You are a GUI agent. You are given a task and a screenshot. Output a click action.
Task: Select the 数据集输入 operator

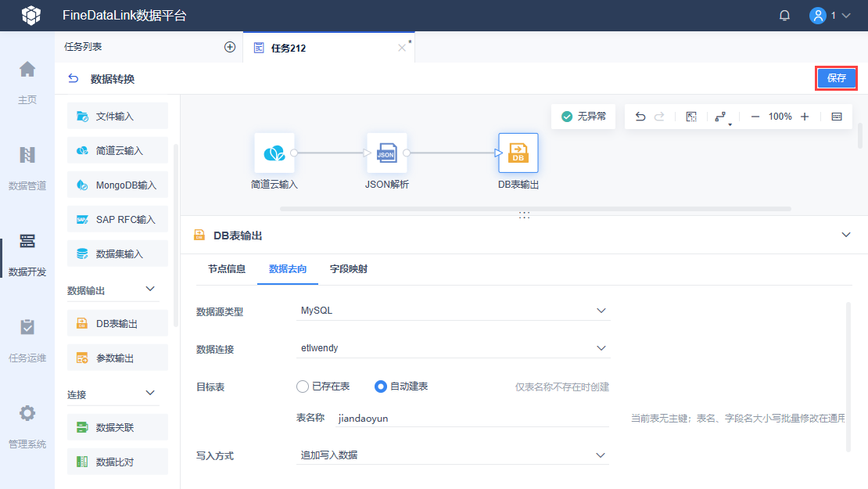click(117, 253)
